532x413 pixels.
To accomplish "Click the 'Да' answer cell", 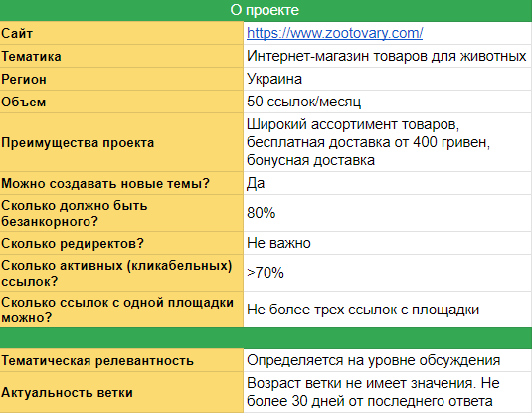I will pos(388,183).
